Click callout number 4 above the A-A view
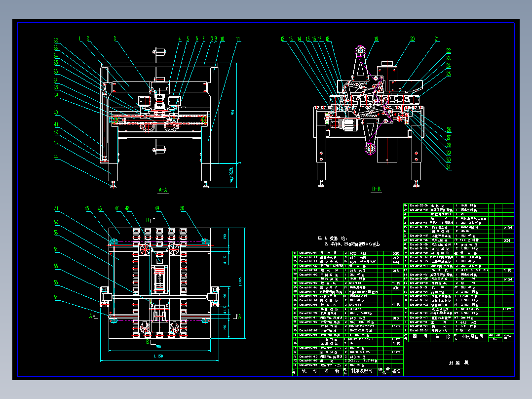The height and width of the screenshot is (399, 532). pyautogui.click(x=180, y=39)
